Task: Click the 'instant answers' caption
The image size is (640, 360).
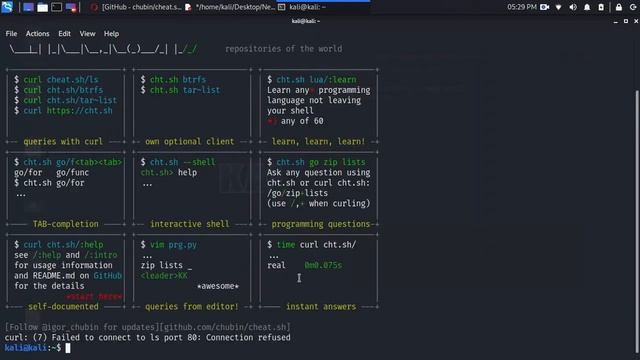Action: [321, 307]
